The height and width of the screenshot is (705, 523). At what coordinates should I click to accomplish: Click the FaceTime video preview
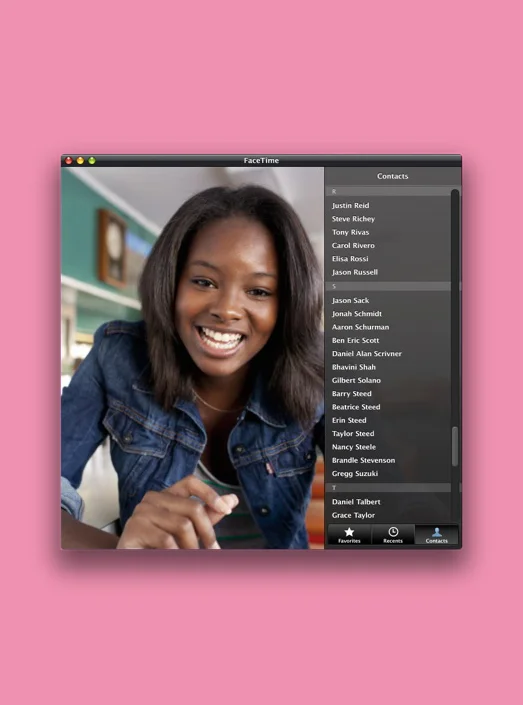click(x=192, y=358)
